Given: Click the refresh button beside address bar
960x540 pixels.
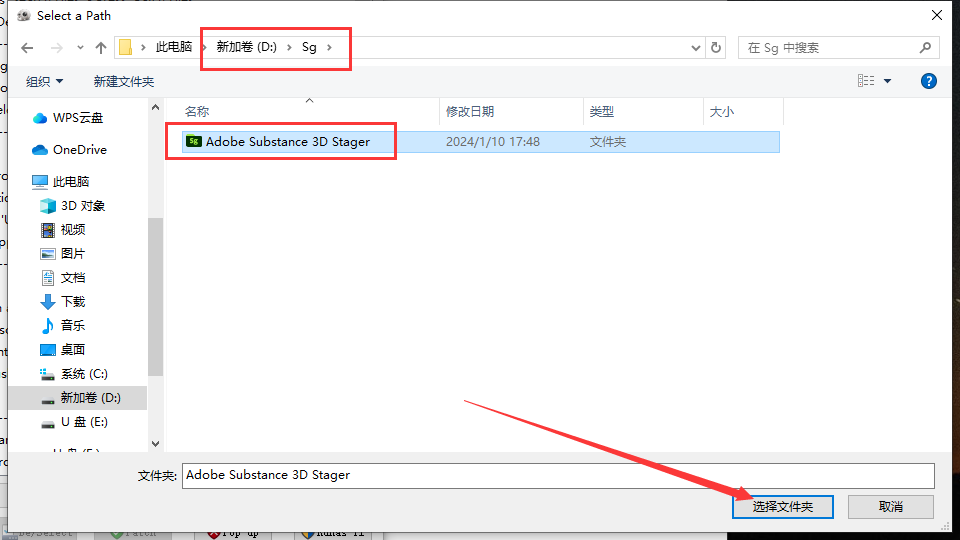Looking at the screenshot, I should coord(716,48).
